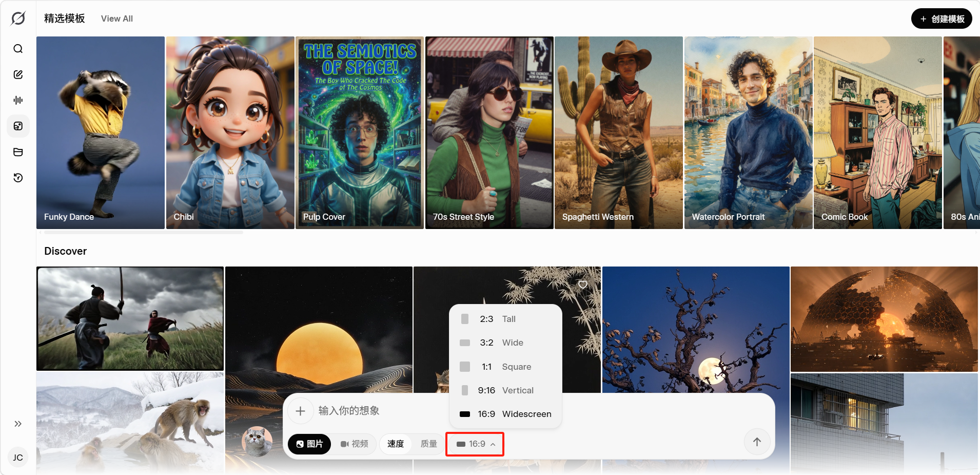Switch generation mode to 视频
Viewport: 980px width, 475px height.
(355, 444)
